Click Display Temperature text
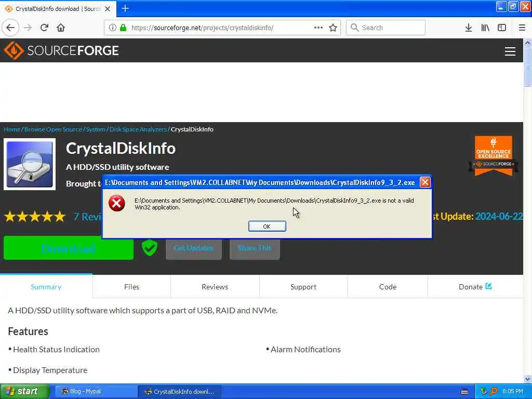532x399 pixels. [50, 370]
